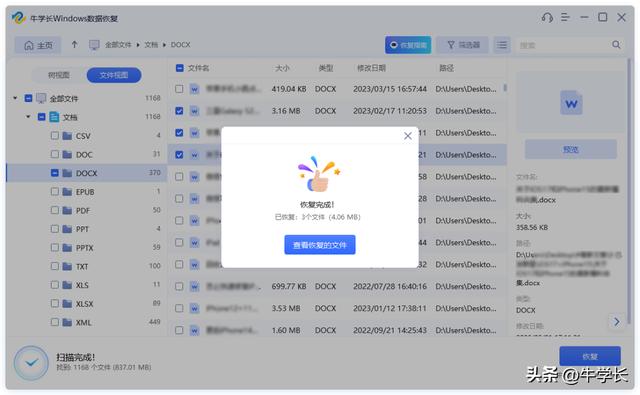Expand details with right chevron arrow
This screenshot has height=395, width=640.
616,322
